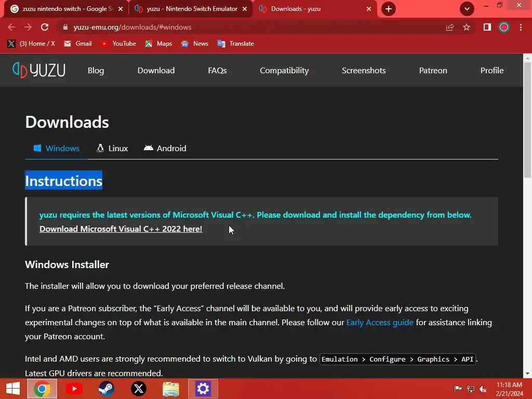Open Download in the site navigation
Image resolution: width=532 pixels, height=399 pixels.
[x=156, y=70]
